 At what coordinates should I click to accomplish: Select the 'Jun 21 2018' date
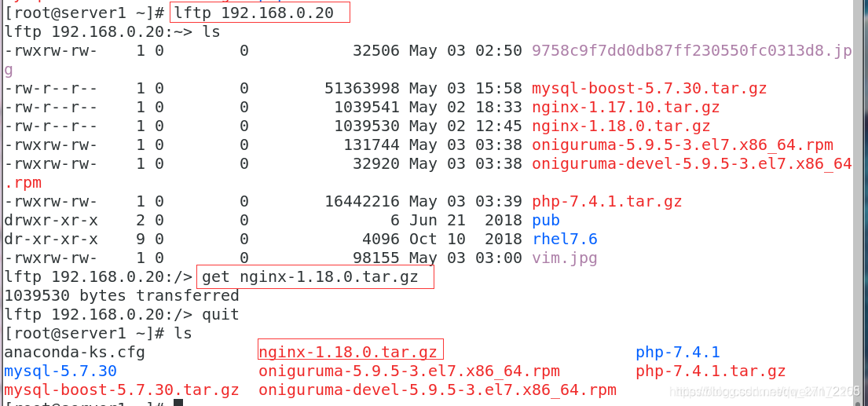click(466, 220)
